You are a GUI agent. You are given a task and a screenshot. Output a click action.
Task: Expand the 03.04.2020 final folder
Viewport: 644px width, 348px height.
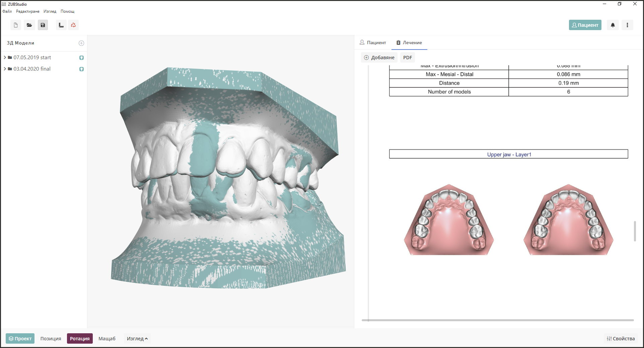pos(5,69)
